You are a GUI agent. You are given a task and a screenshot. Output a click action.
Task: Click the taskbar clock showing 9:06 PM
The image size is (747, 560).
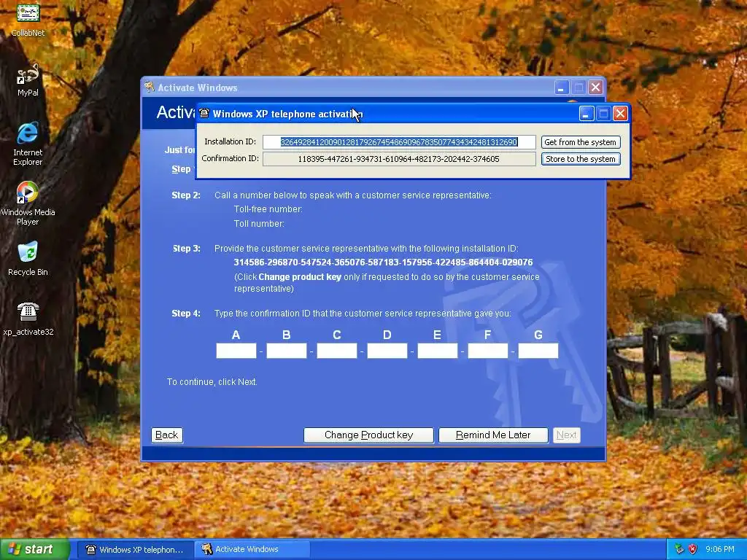(x=720, y=549)
